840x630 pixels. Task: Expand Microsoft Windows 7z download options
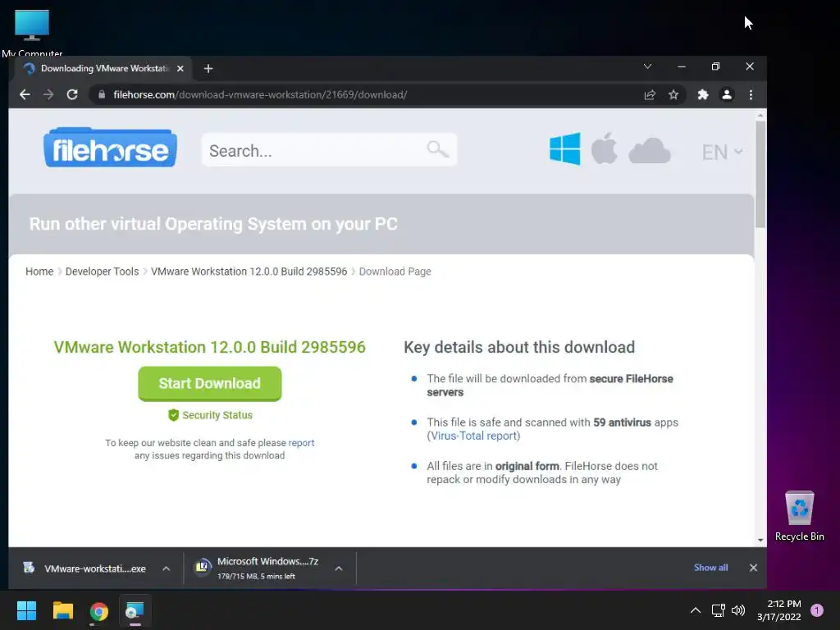[339, 568]
